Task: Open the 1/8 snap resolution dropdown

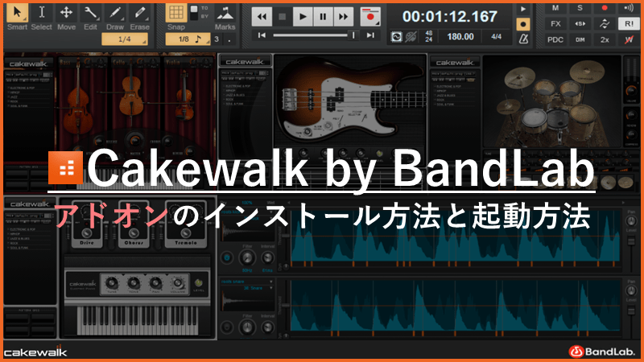Action: click(188, 39)
